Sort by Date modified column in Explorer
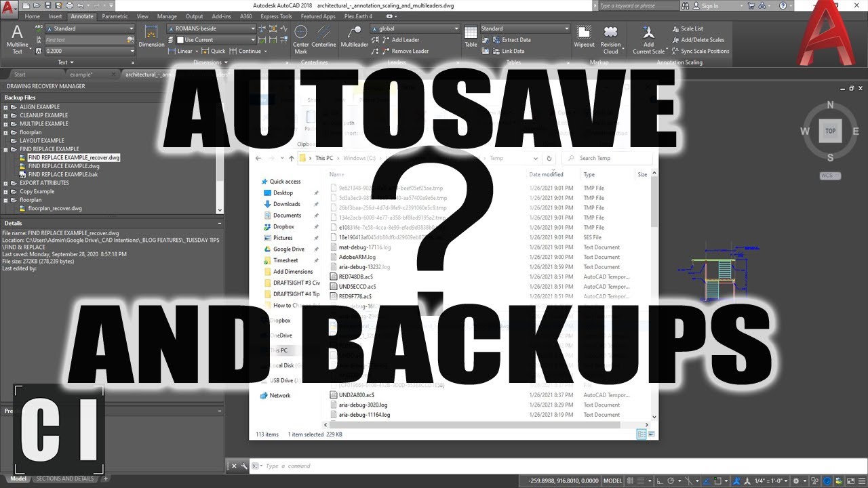Viewport: 868px width, 488px height. click(x=547, y=175)
